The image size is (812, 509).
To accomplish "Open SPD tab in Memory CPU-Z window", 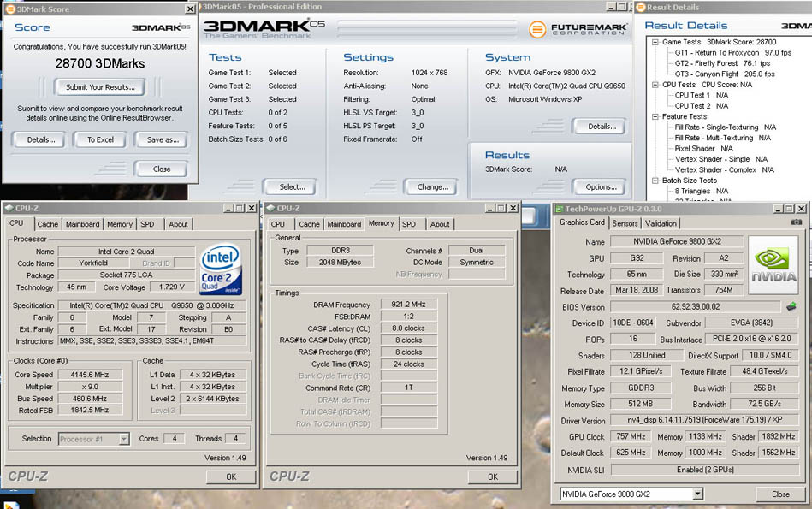I will tap(409, 224).
